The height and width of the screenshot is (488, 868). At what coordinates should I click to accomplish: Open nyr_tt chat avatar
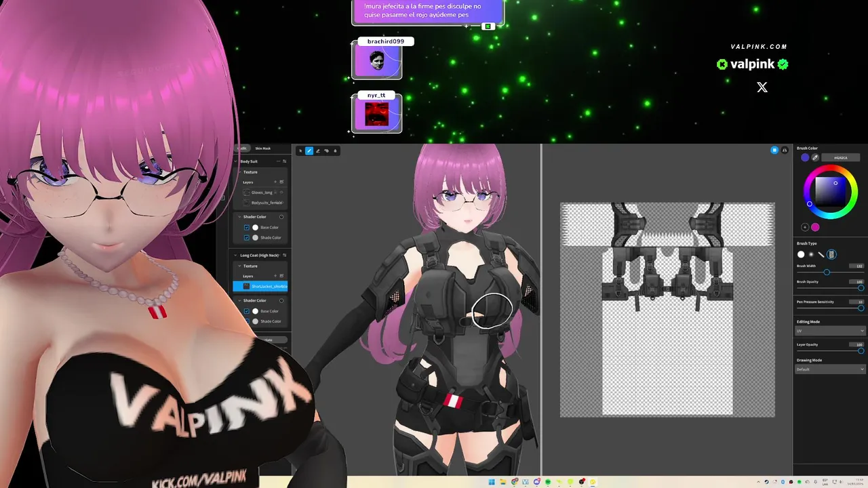click(377, 114)
